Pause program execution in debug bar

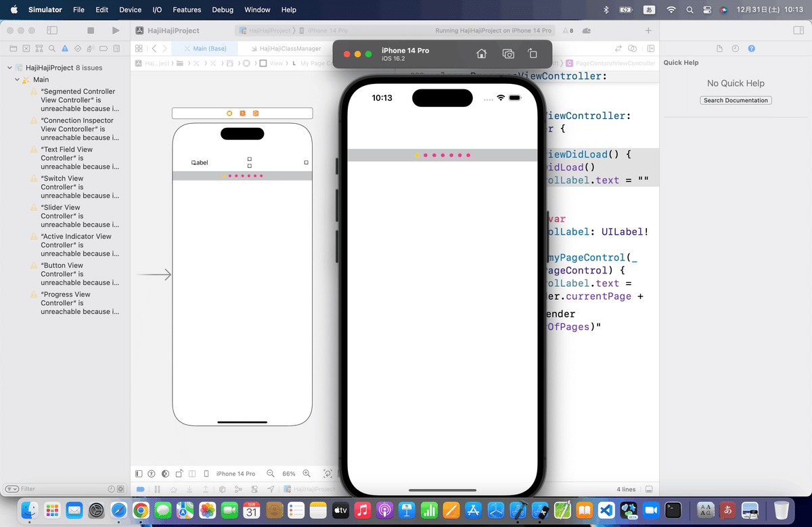(x=157, y=489)
